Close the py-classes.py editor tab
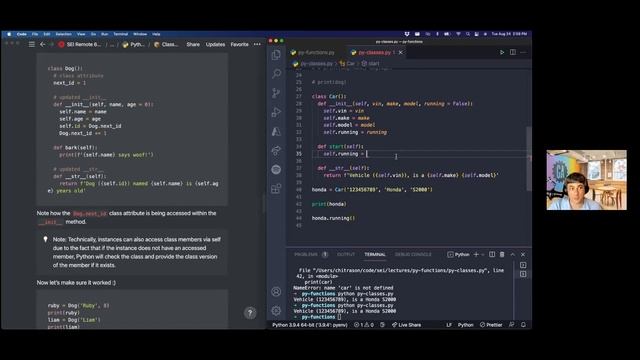640x360 pixels. point(401,52)
